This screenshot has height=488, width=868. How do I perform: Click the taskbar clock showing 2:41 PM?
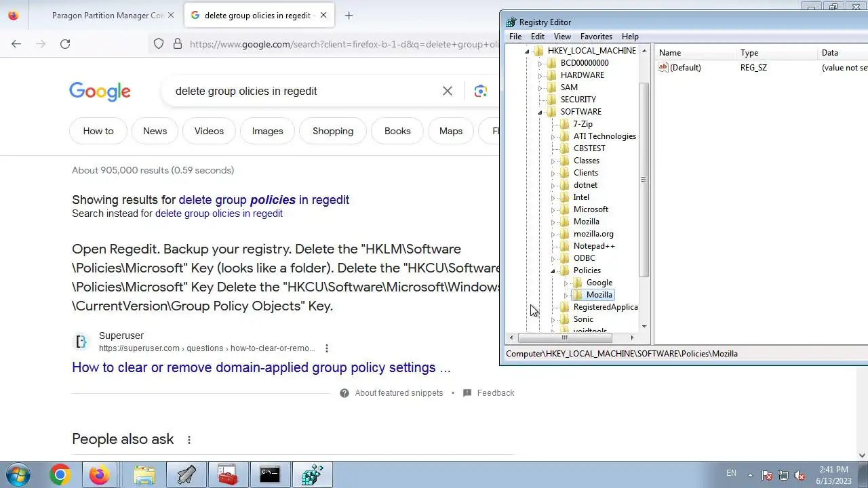click(833, 475)
